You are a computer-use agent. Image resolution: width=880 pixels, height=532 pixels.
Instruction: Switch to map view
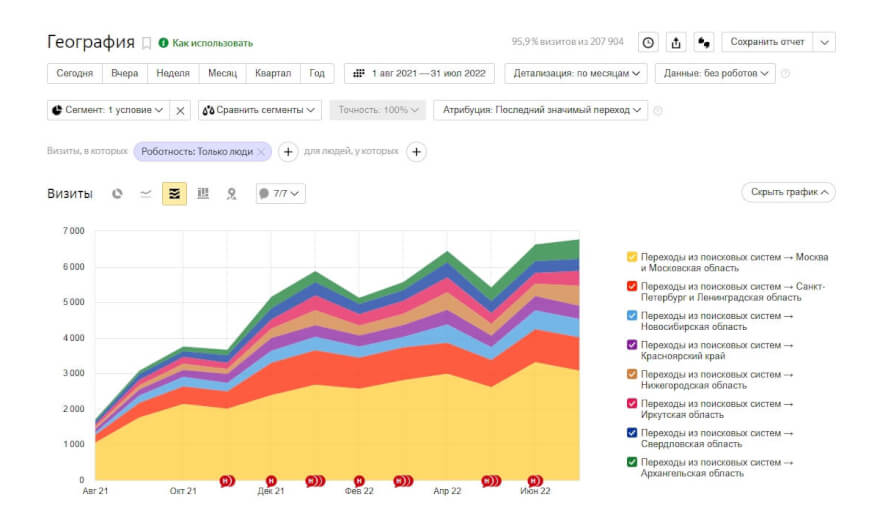click(231, 193)
